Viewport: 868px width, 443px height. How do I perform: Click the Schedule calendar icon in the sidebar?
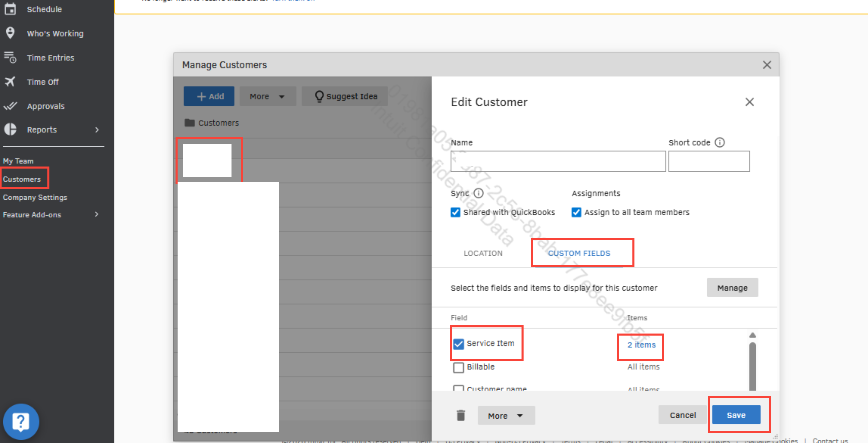pos(10,9)
